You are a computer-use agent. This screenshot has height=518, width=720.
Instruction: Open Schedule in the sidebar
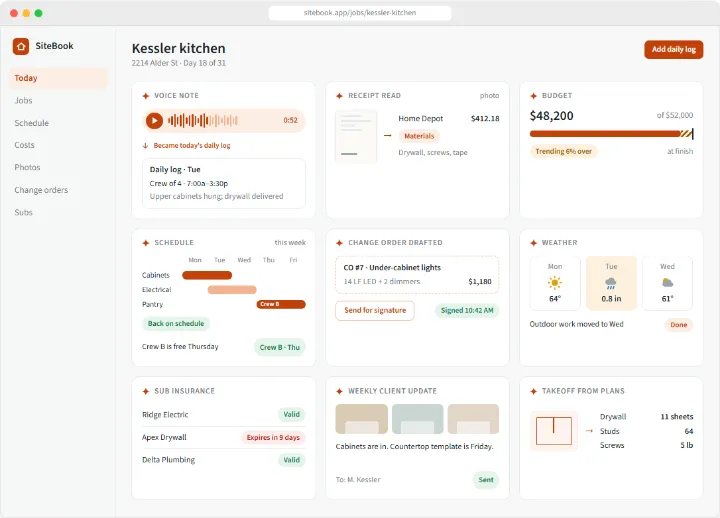click(58, 123)
